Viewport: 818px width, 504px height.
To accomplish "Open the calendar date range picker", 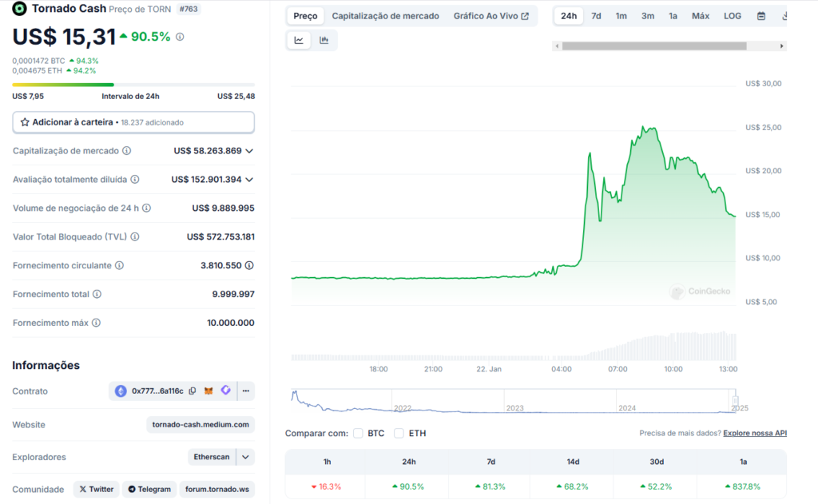I will (761, 16).
